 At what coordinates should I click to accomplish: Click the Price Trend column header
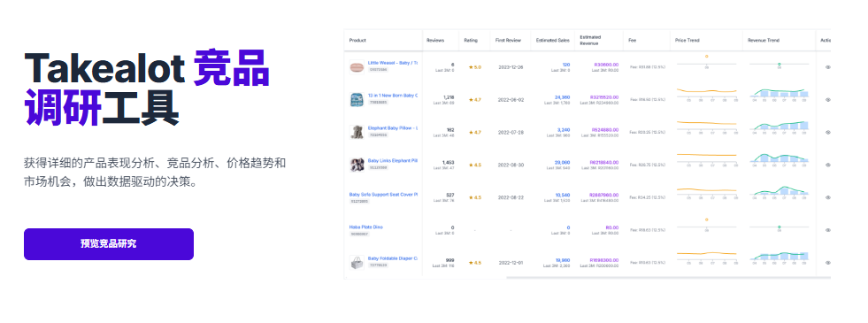pos(687,40)
